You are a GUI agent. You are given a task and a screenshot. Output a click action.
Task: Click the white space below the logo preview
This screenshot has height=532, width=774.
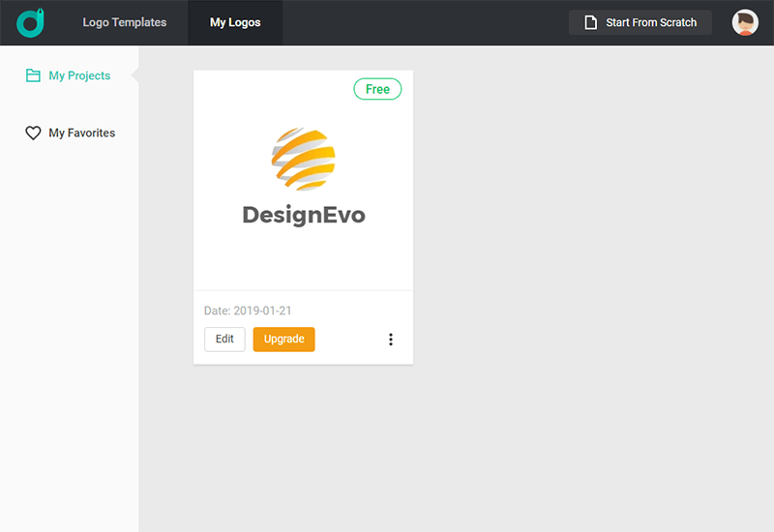coord(303,259)
